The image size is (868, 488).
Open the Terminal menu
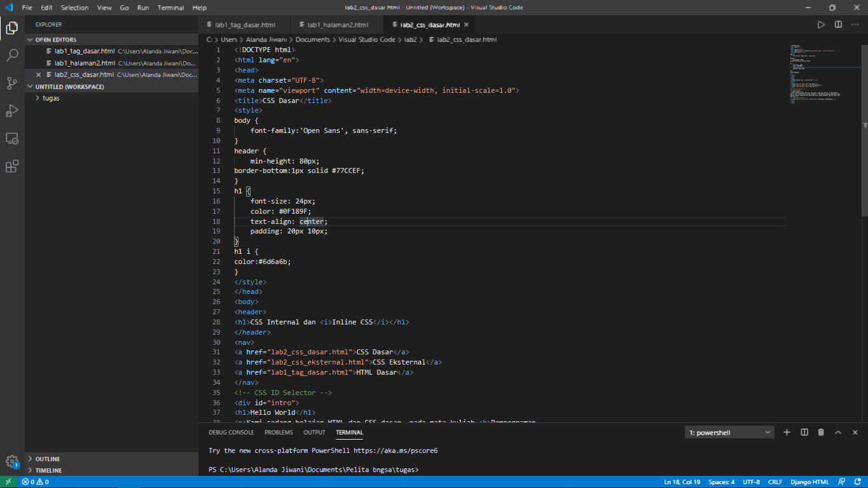pos(170,8)
